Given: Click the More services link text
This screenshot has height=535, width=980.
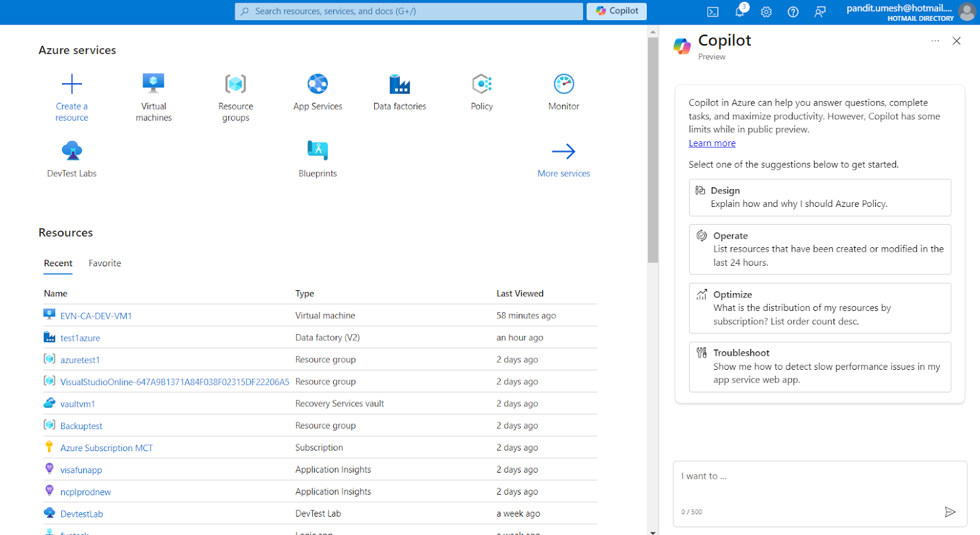Looking at the screenshot, I should pos(563,174).
